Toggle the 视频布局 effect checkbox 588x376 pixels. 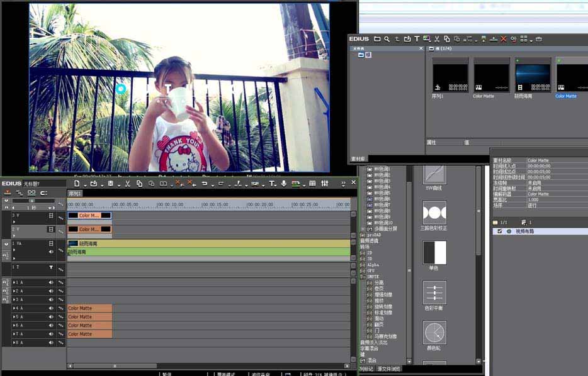[x=500, y=231]
